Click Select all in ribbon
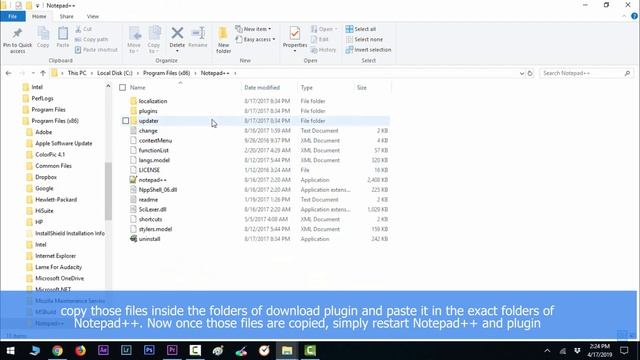The height and width of the screenshot is (360, 640). (x=361, y=29)
